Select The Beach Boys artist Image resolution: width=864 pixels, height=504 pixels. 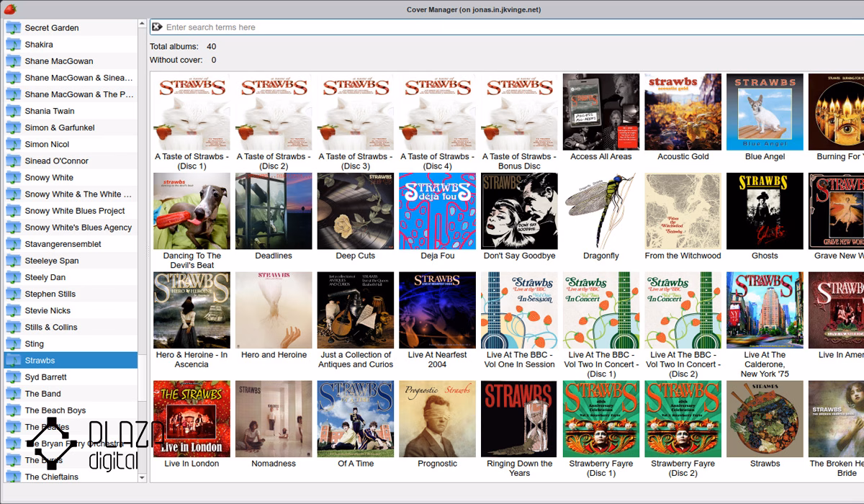click(x=71, y=410)
